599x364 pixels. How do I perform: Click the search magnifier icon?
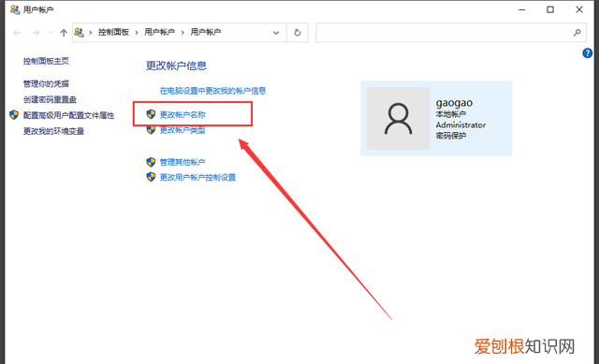tap(577, 33)
